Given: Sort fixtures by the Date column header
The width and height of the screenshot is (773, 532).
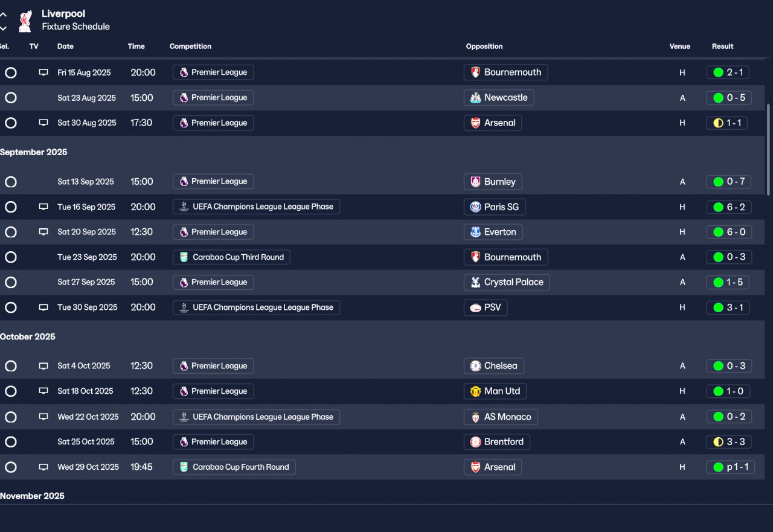Looking at the screenshot, I should 65,46.
